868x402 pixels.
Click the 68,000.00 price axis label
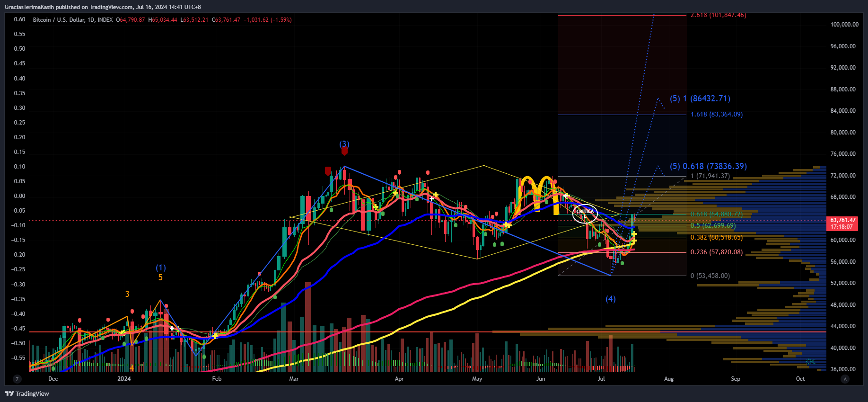point(843,197)
